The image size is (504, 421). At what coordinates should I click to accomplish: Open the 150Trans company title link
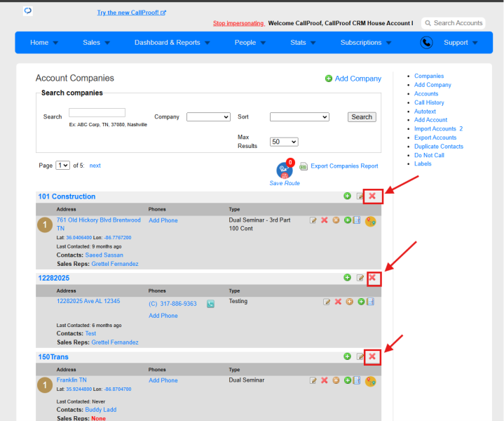click(53, 357)
